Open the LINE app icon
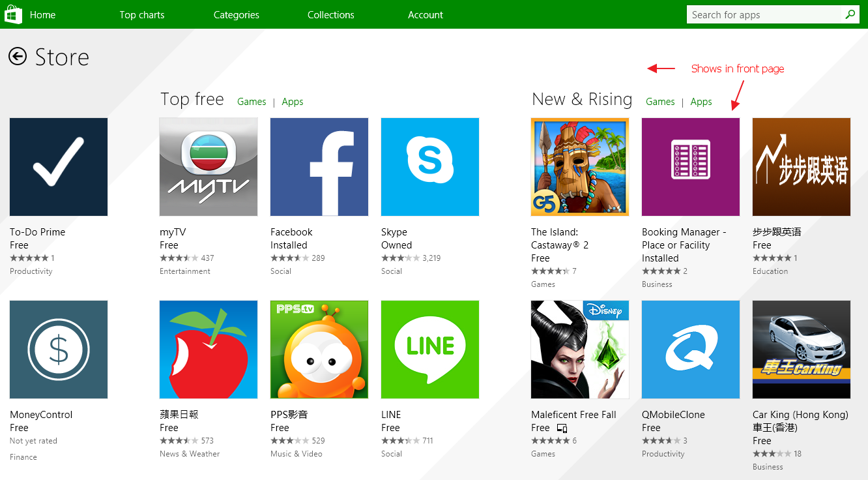868x480 pixels. 430,350
